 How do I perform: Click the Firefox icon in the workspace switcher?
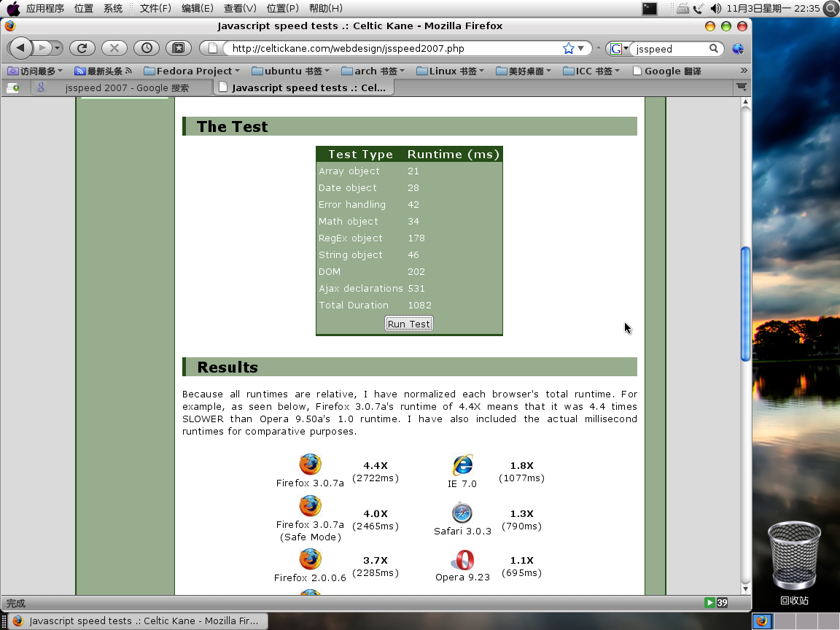pos(762,621)
